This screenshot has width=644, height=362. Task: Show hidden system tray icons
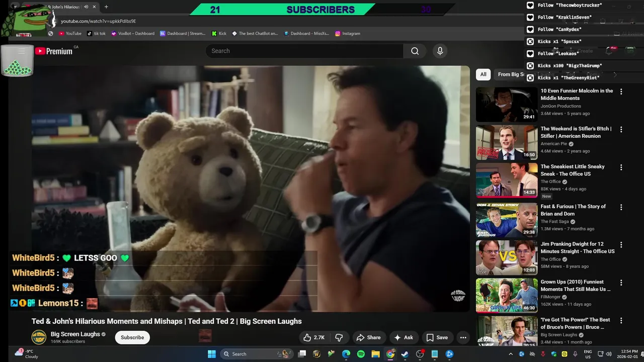(x=511, y=354)
